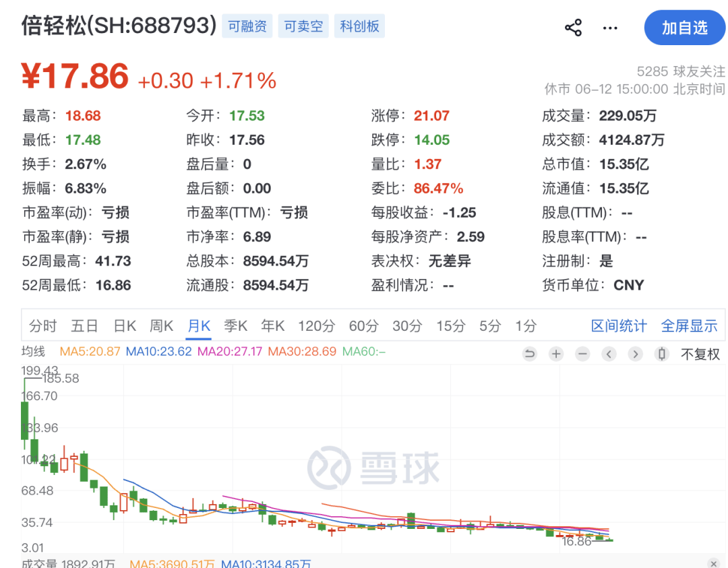This screenshot has height=568, width=728.
Task: Click the 16.86 low marker on chart
Action: pos(576,541)
